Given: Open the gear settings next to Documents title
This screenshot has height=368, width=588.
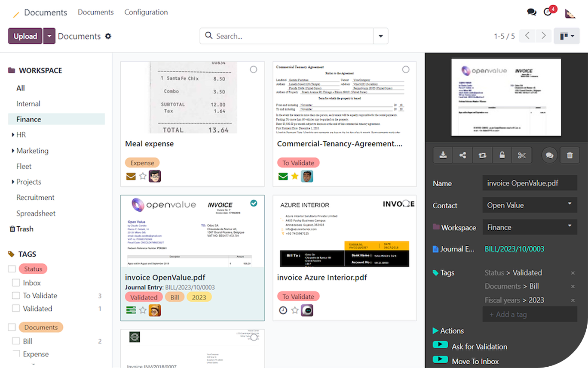Looking at the screenshot, I should pyautogui.click(x=108, y=36).
